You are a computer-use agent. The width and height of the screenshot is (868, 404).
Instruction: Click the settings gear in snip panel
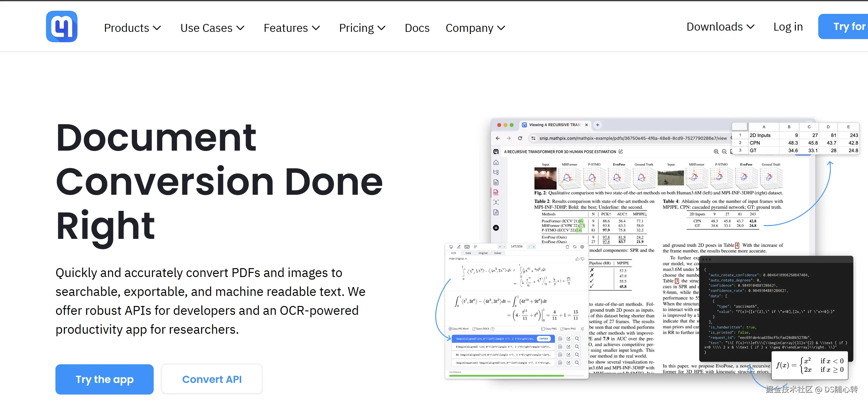(582, 247)
